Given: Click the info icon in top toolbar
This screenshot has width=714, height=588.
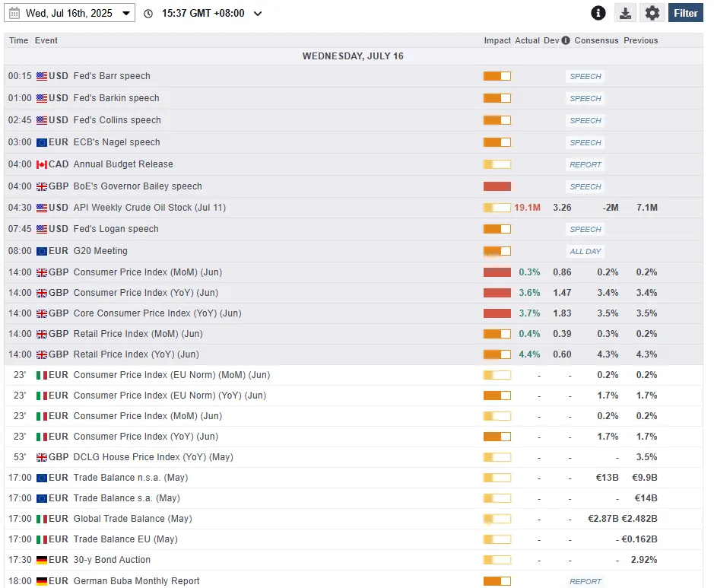Looking at the screenshot, I should pos(598,13).
